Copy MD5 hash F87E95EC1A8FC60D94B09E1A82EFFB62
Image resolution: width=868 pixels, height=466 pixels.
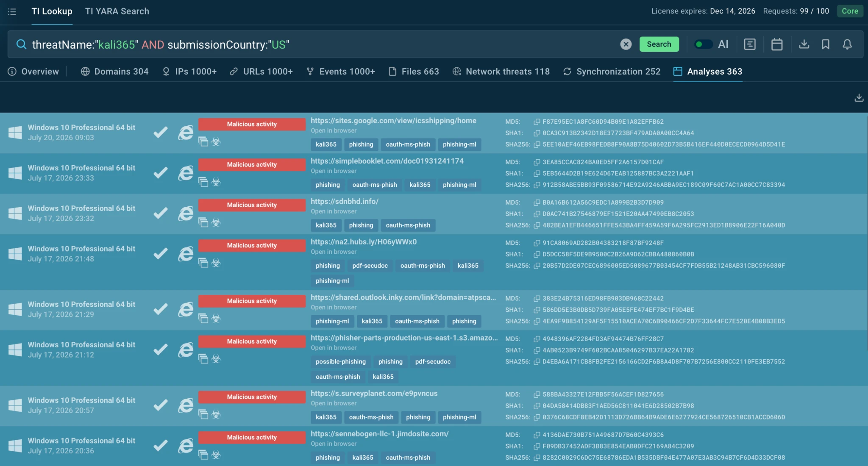[537, 122]
